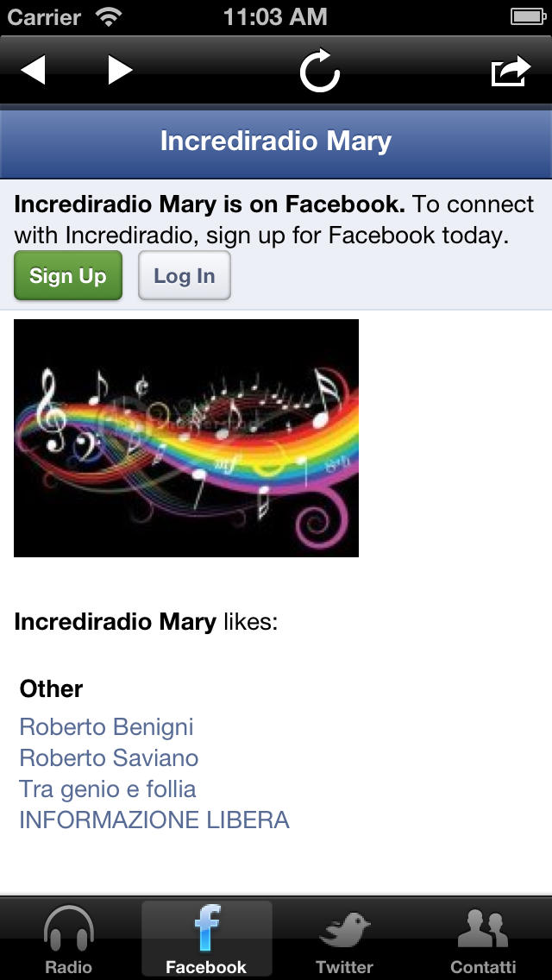Screen dimensions: 552x980
Task: Tap the Carrier label in status bar
Action: pos(46,17)
